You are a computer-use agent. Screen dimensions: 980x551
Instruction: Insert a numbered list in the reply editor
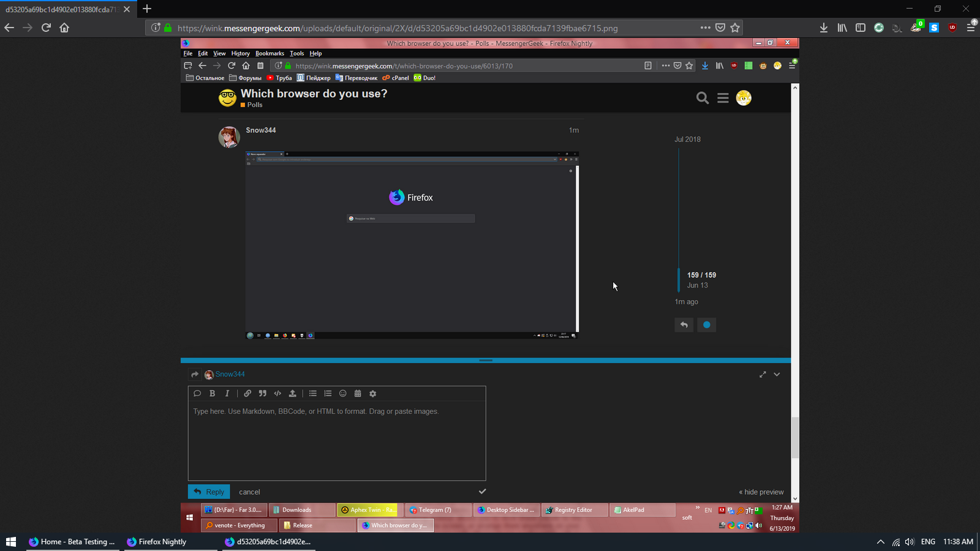tap(328, 394)
